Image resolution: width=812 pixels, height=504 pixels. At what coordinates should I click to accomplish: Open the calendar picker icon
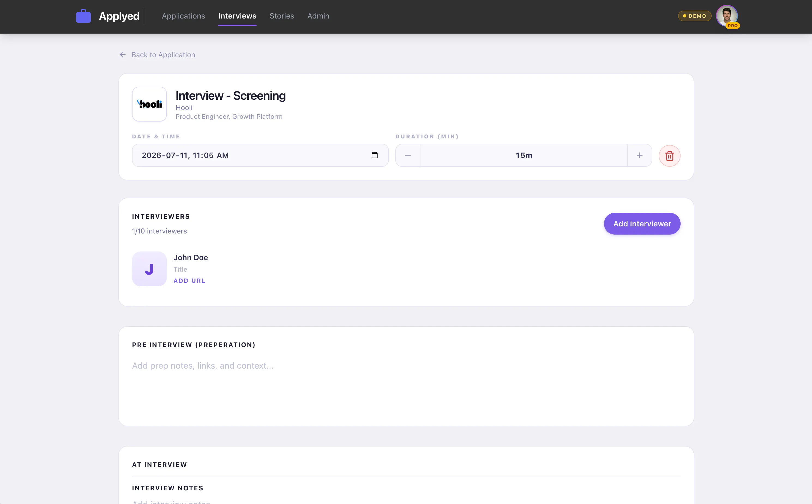tap(375, 155)
